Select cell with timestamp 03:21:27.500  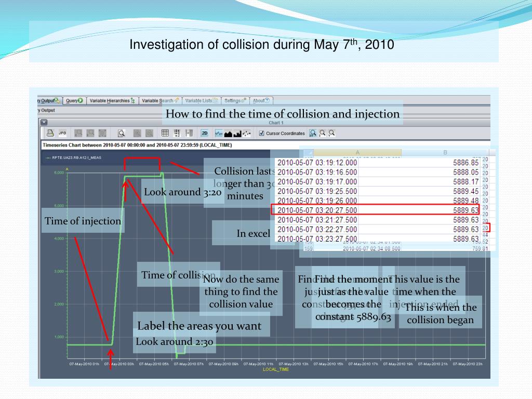[317, 220]
